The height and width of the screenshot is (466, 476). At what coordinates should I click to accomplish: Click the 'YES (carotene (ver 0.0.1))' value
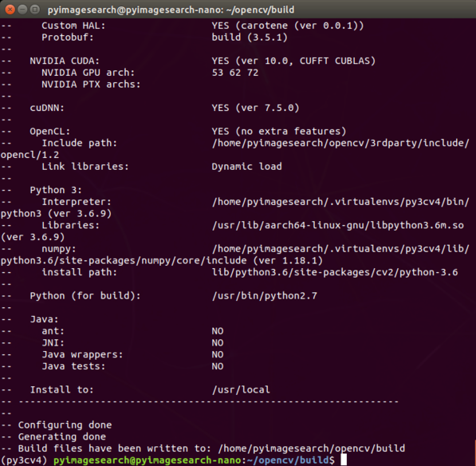pos(288,26)
